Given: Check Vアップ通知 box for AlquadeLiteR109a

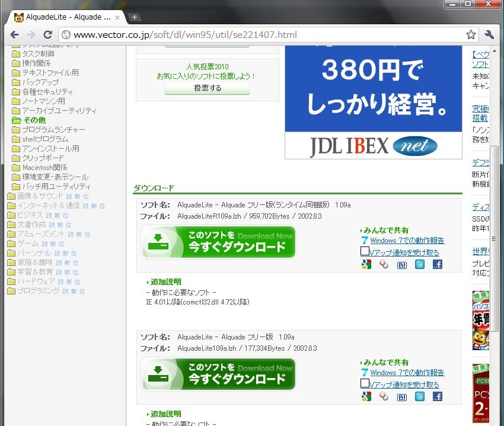Looking at the screenshot, I should coord(365,251).
